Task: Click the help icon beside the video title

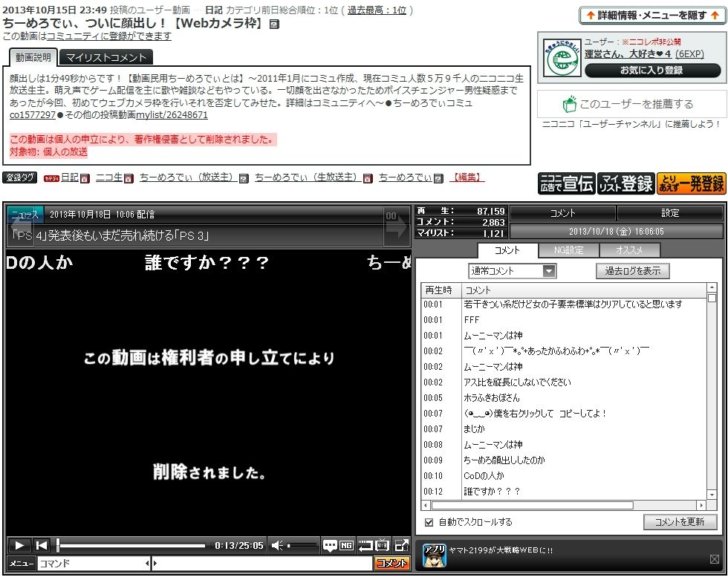Action: [274, 24]
